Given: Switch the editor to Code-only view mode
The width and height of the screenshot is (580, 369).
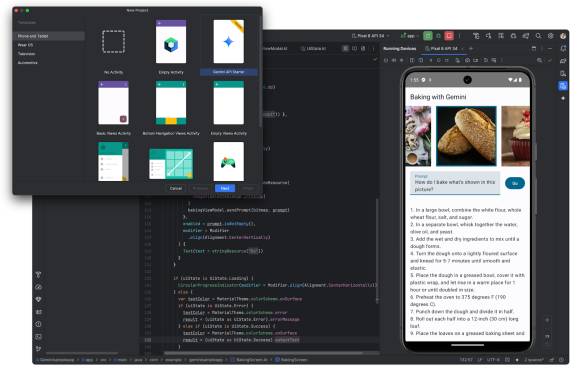Looking at the screenshot, I should point(345,48).
